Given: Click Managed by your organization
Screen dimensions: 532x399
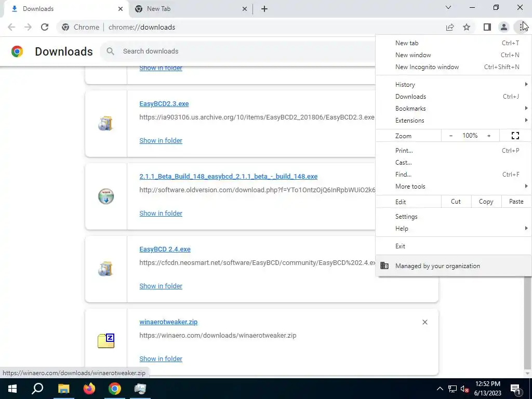Looking at the screenshot, I should 454,265.
